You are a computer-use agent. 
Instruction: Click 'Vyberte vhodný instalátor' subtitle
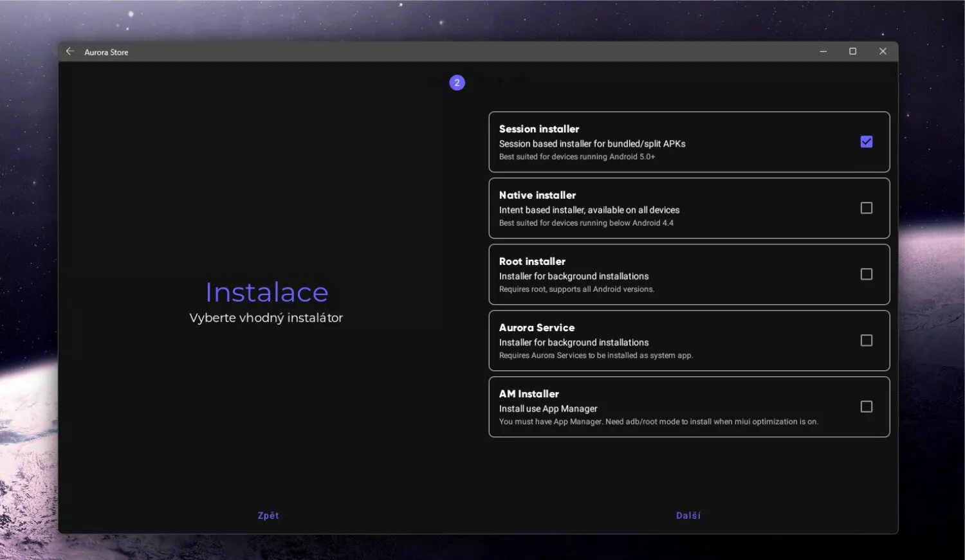[266, 318]
